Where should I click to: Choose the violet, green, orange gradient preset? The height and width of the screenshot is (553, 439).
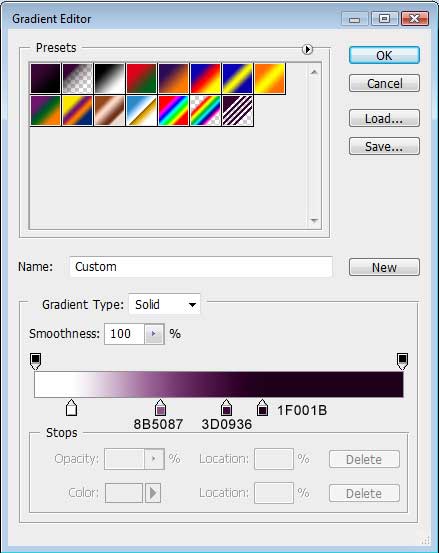click(45, 110)
